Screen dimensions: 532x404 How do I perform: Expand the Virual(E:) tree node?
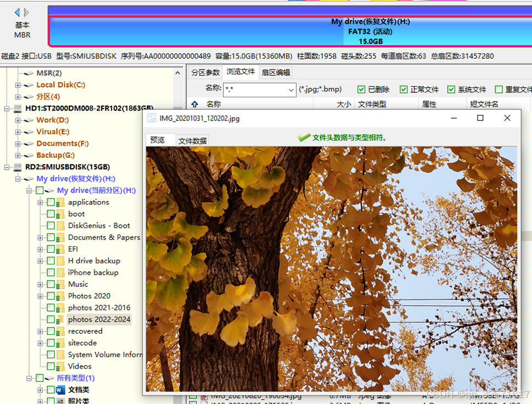pyautogui.click(x=18, y=132)
